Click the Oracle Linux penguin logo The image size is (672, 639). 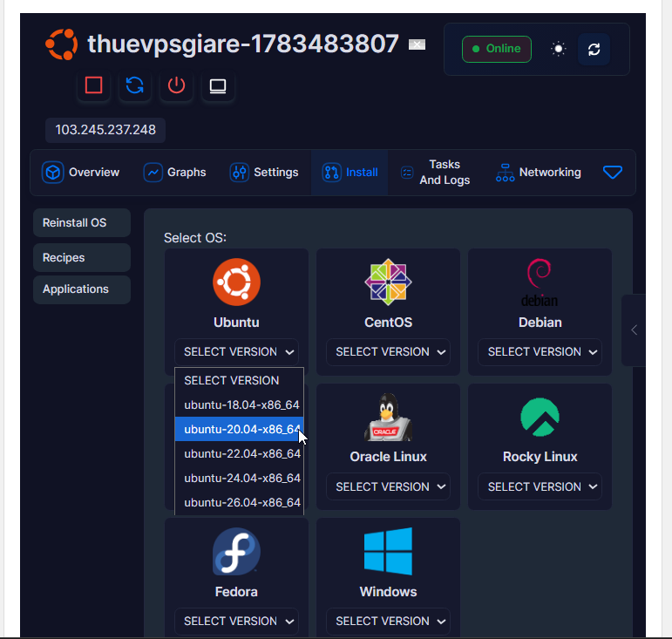388,417
